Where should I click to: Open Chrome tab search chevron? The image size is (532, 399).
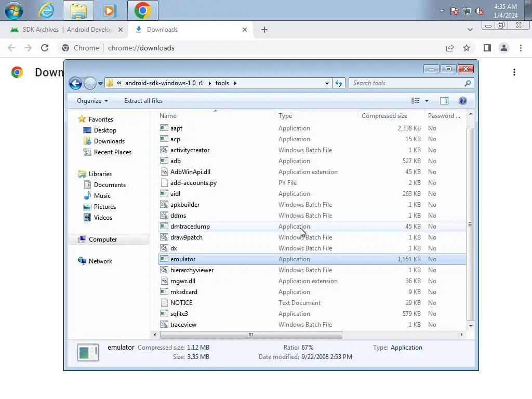(470, 30)
